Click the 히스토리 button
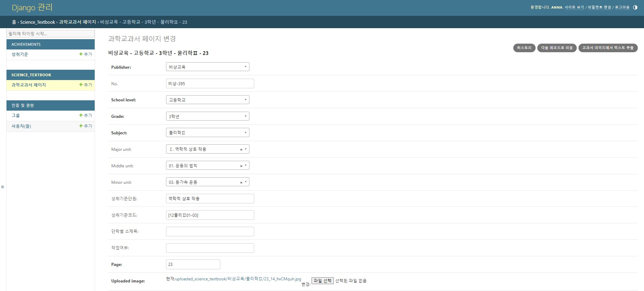Image resolution: width=644 pixels, height=291 pixels. pos(524,48)
